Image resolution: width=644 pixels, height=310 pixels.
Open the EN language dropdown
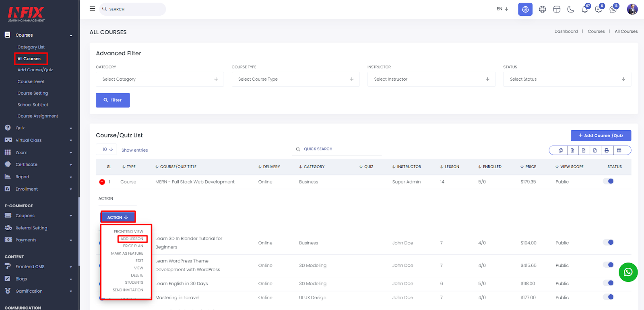[x=503, y=9]
